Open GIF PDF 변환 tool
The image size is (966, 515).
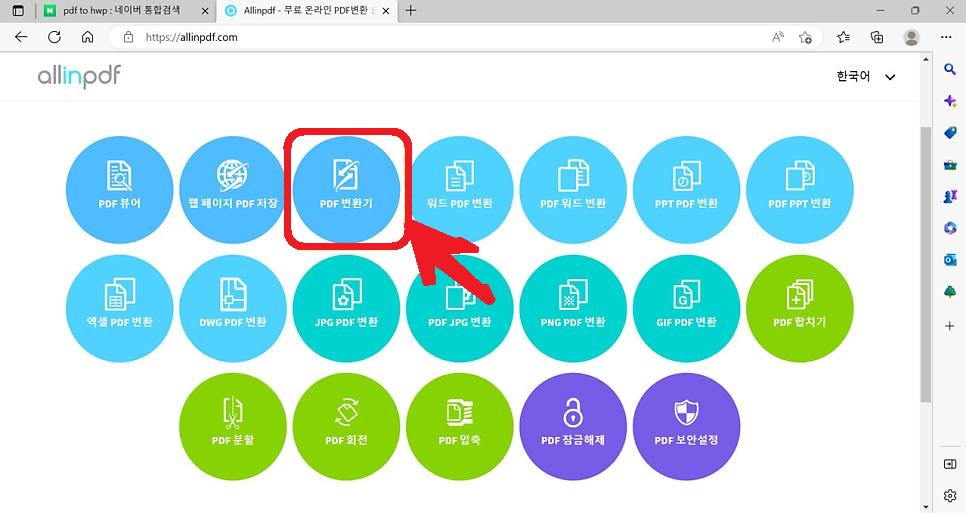click(x=686, y=308)
